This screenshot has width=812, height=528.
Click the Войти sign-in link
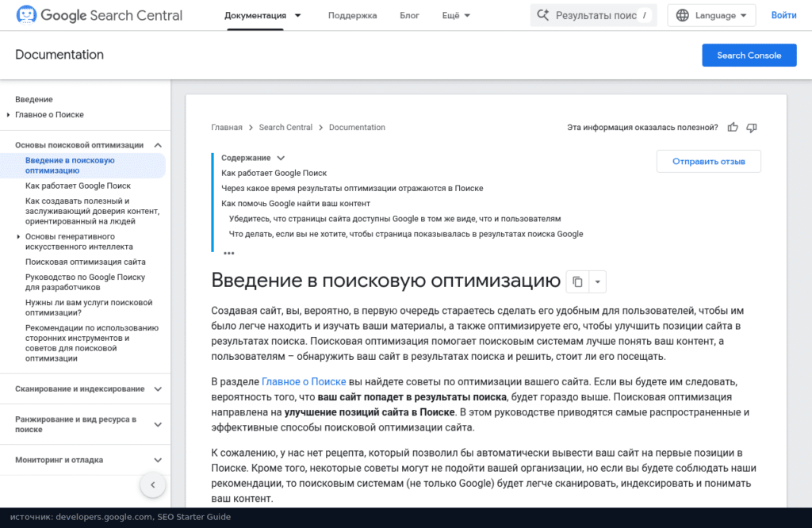(x=783, y=15)
